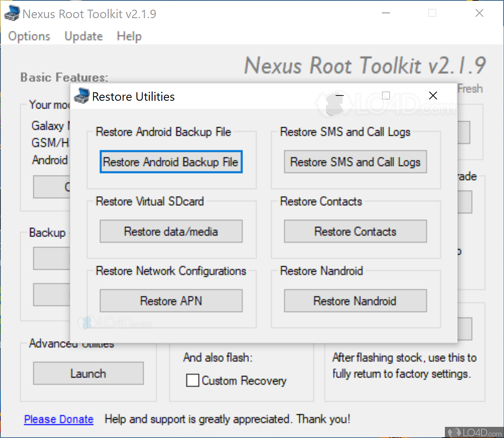Image resolution: width=504 pixels, height=438 pixels.
Task: Click the Restore Android Backup File button
Action: (171, 162)
